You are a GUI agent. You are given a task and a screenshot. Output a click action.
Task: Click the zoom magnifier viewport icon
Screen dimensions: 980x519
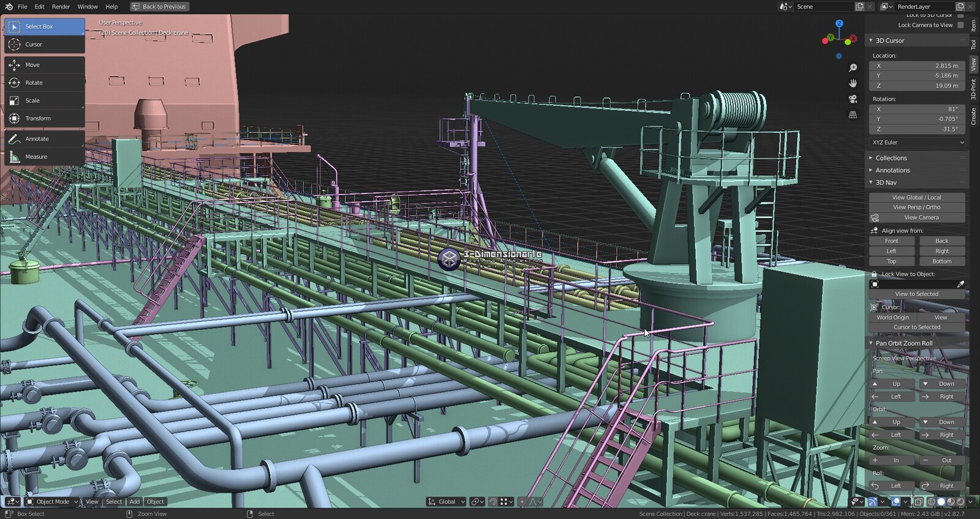853,67
